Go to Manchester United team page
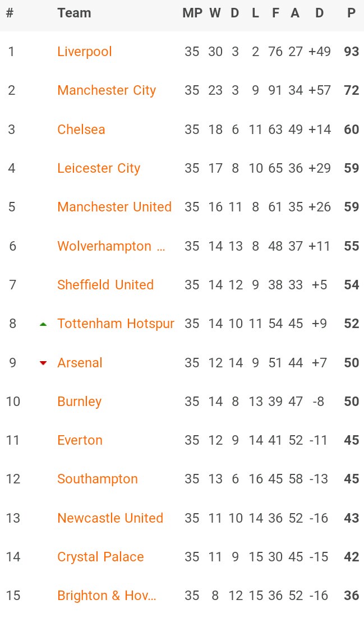This screenshot has width=364, height=618. pyautogui.click(x=114, y=207)
